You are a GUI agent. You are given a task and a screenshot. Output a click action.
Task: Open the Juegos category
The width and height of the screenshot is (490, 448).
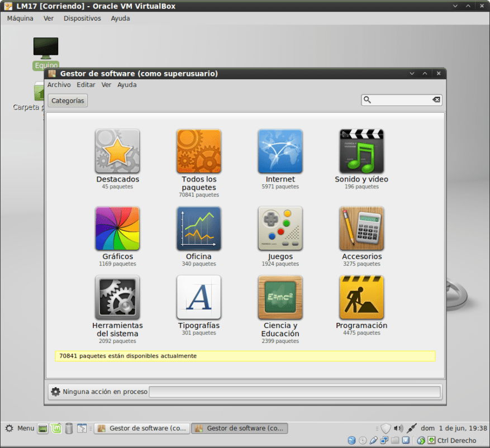pos(280,228)
